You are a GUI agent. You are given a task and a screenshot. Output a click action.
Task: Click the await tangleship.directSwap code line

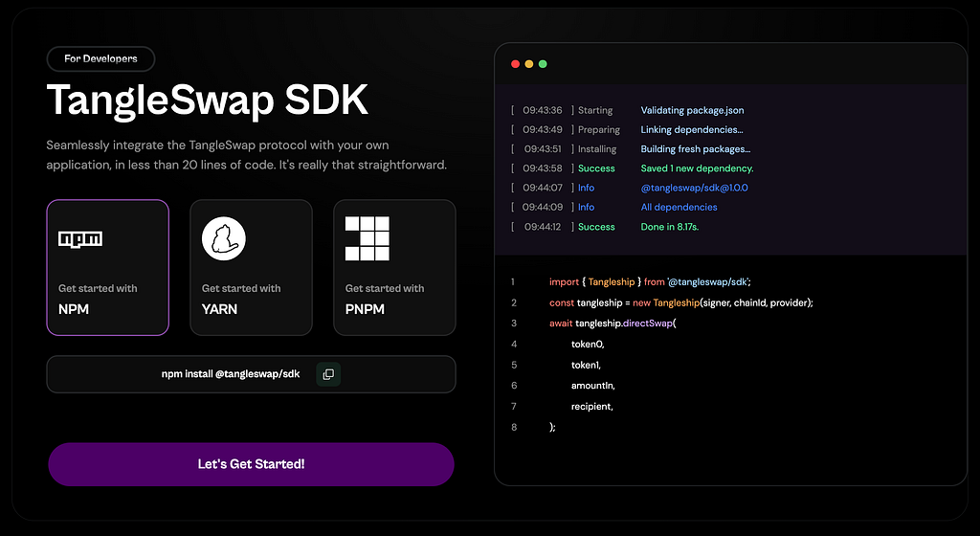coord(612,323)
